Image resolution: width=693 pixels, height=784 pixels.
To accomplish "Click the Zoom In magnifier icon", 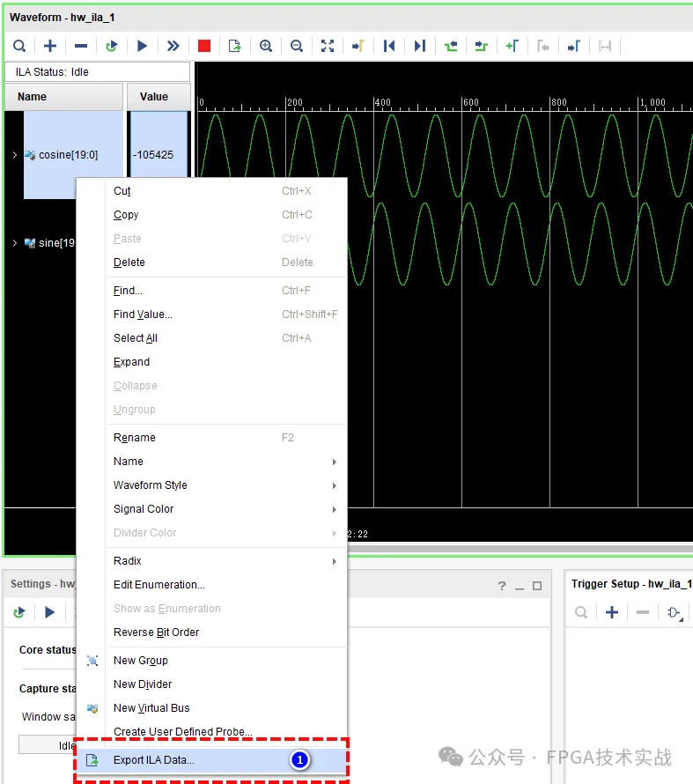I will pyautogui.click(x=266, y=46).
